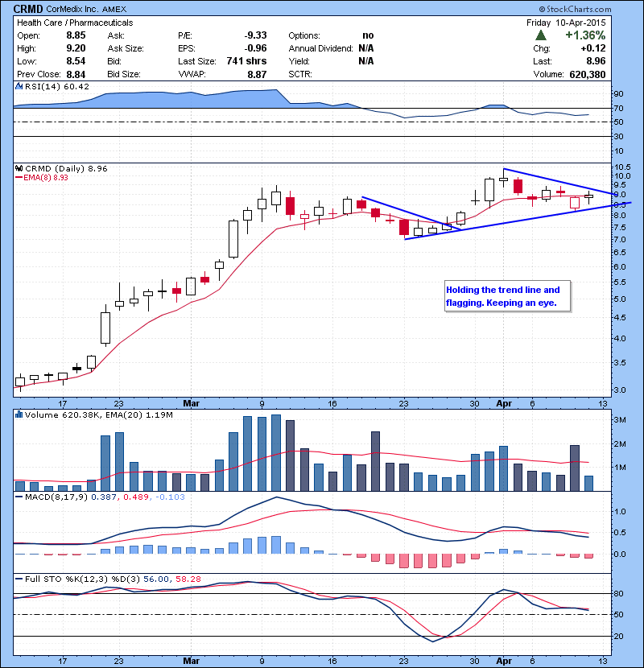Click the Last value 8.96
The height and width of the screenshot is (668, 644).
click(x=596, y=61)
